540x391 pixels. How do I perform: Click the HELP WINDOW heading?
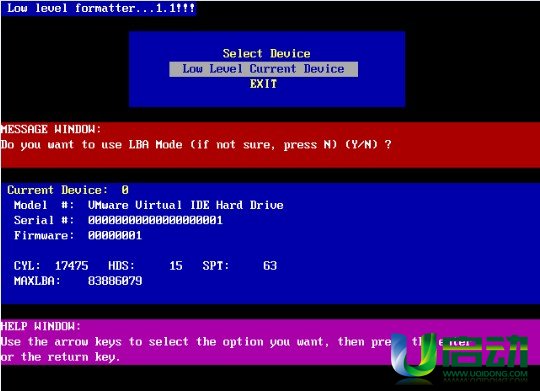point(41,326)
